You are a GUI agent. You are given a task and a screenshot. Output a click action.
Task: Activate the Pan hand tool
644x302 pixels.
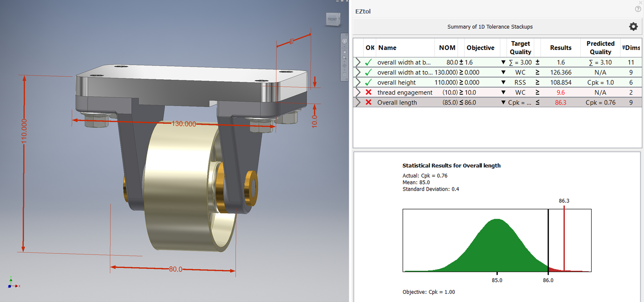tap(344, 52)
